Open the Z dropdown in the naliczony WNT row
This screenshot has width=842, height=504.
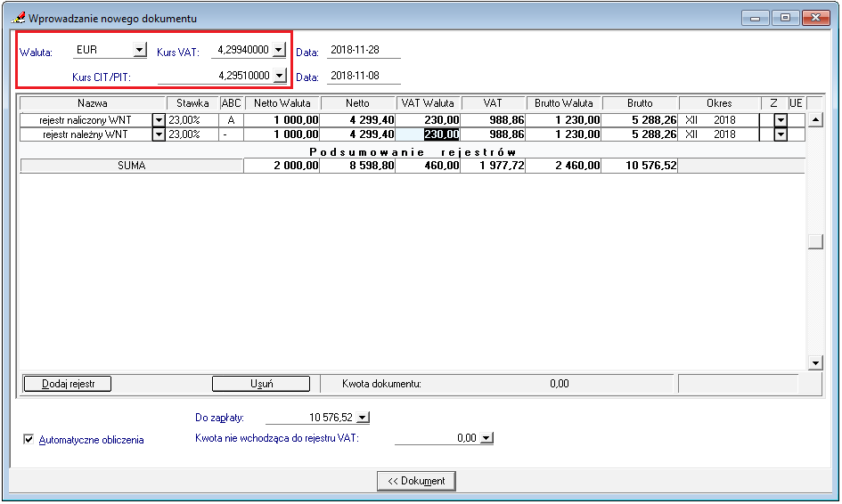[x=781, y=120]
